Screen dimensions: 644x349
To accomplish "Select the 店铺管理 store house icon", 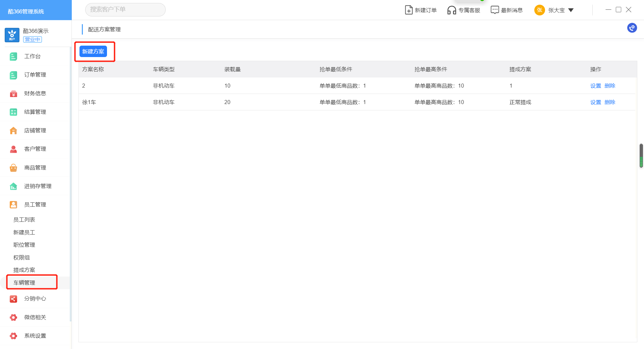I will pos(13,131).
